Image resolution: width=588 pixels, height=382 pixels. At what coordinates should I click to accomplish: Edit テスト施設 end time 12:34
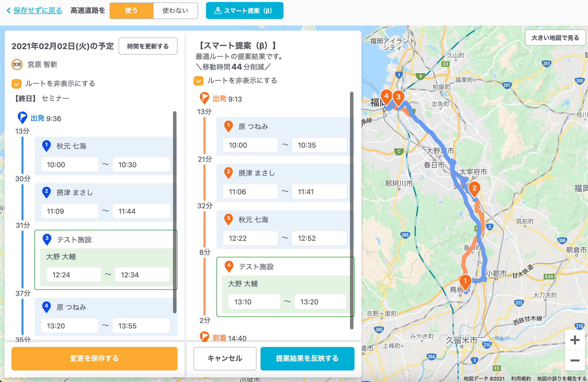coord(142,275)
